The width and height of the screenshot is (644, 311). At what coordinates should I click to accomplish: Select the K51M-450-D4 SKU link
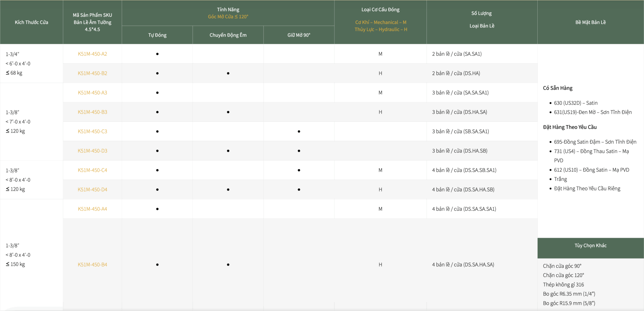click(92, 190)
